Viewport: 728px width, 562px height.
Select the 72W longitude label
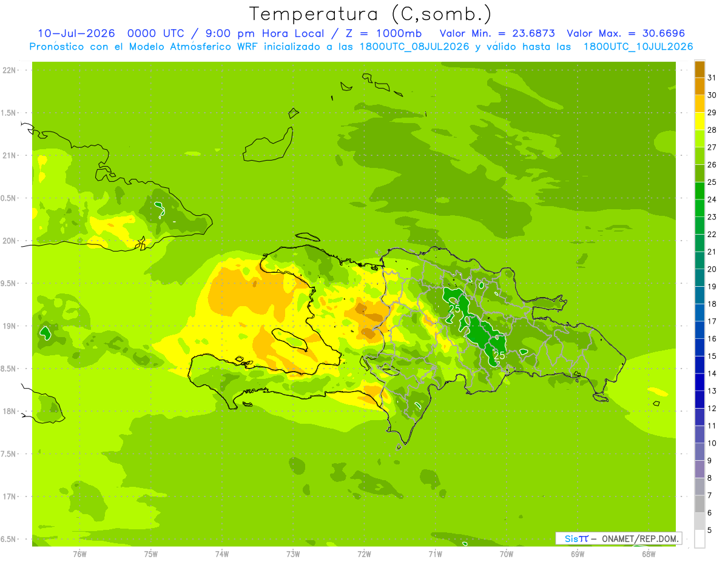tap(364, 554)
